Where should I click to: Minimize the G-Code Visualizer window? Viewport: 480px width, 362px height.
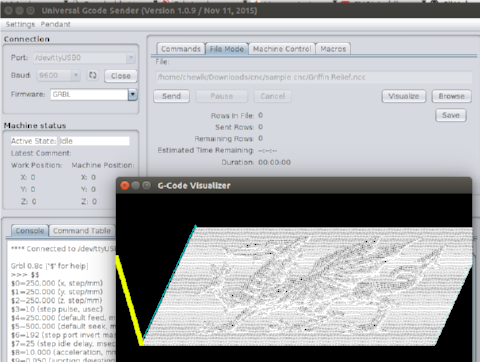point(135,185)
